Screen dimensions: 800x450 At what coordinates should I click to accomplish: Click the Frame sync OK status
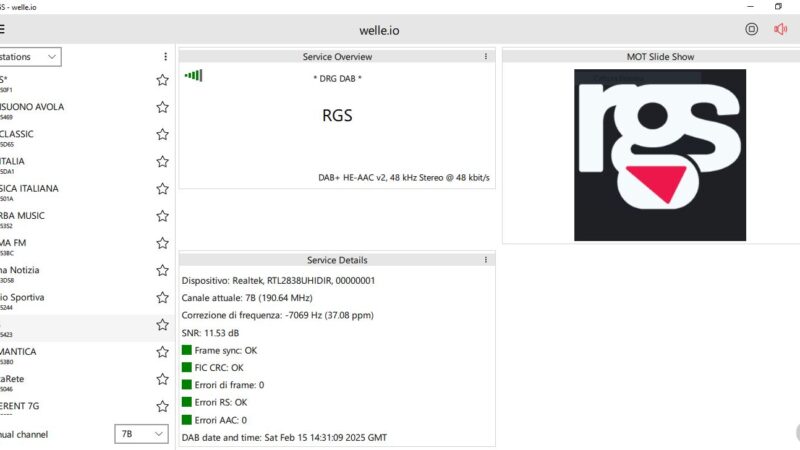pos(220,351)
